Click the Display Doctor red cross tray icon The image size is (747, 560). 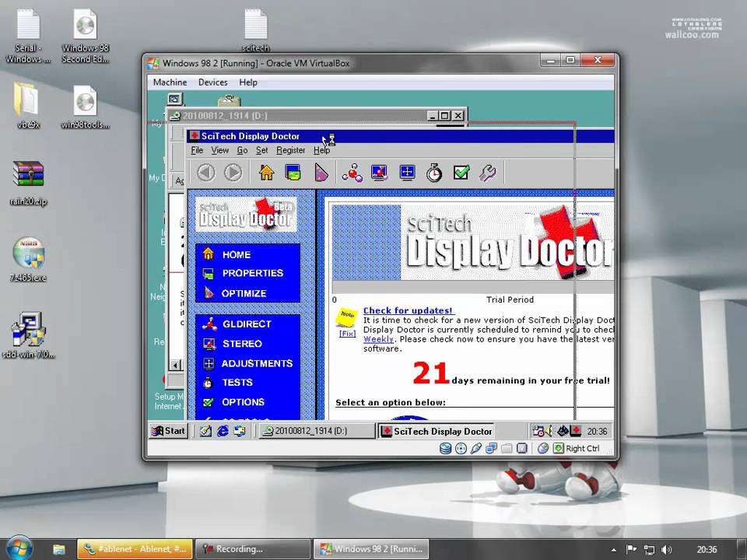[576, 431]
